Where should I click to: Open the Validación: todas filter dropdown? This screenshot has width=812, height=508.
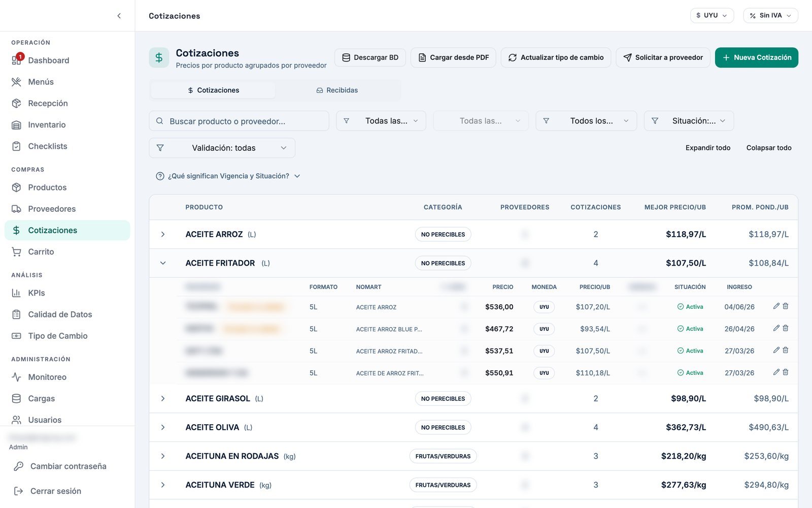(222, 148)
